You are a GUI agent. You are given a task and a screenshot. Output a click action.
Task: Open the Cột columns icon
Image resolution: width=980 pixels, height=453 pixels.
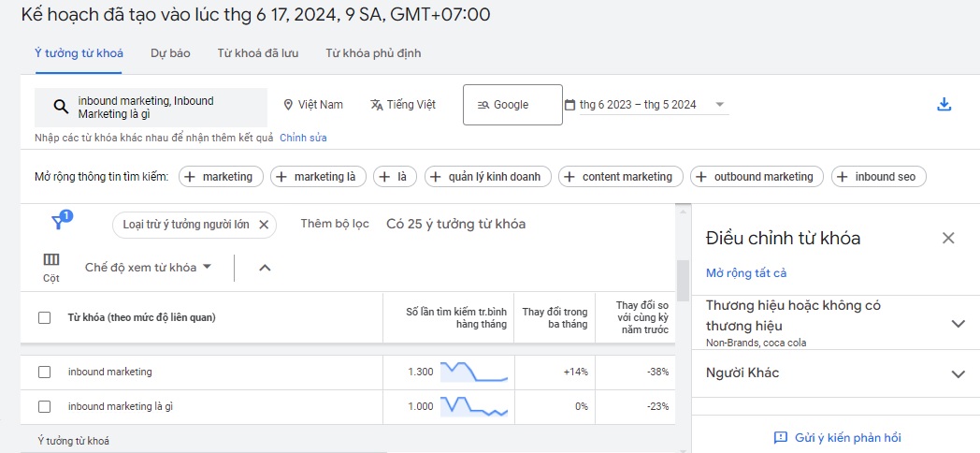[51, 259]
